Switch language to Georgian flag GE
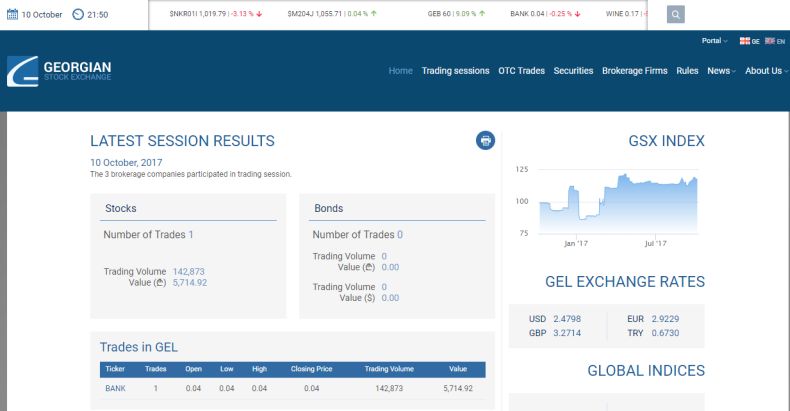This screenshot has height=411, width=790. click(749, 41)
